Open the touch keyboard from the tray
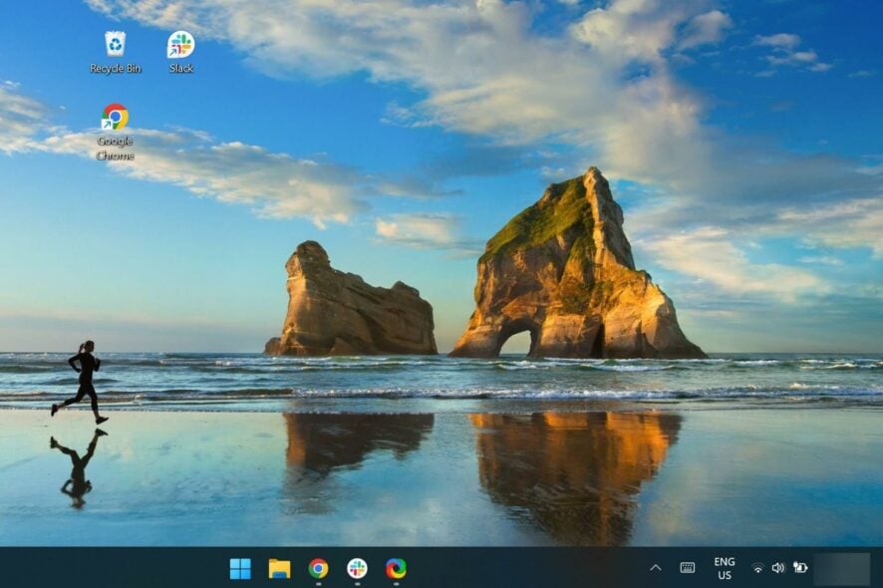883x588 pixels. (688, 568)
